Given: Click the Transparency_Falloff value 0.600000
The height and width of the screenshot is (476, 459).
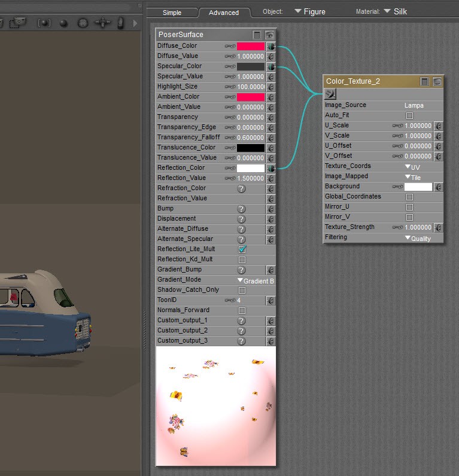Looking at the screenshot, I should (x=250, y=138).
